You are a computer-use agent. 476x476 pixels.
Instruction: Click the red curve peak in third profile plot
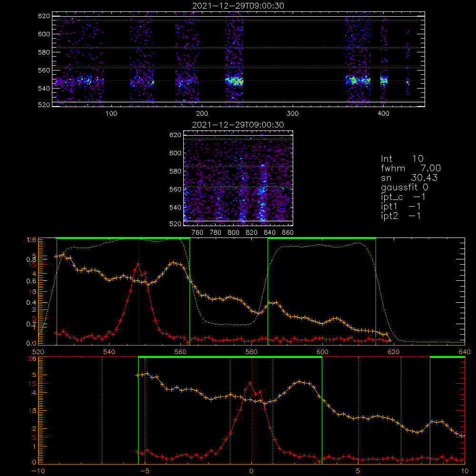[x=138, y=264]
